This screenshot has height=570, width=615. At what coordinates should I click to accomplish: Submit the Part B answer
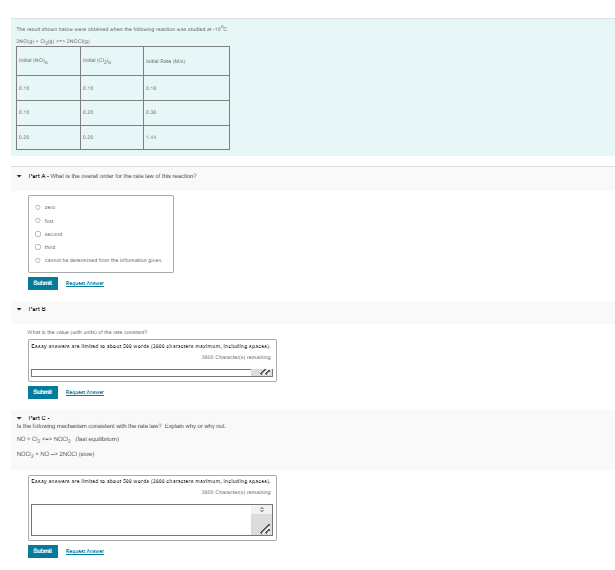[43, 392]
